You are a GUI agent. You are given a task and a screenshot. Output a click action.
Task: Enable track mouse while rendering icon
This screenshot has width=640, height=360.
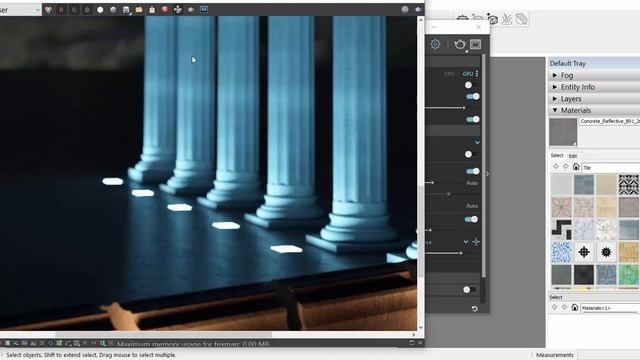(178, 9)
